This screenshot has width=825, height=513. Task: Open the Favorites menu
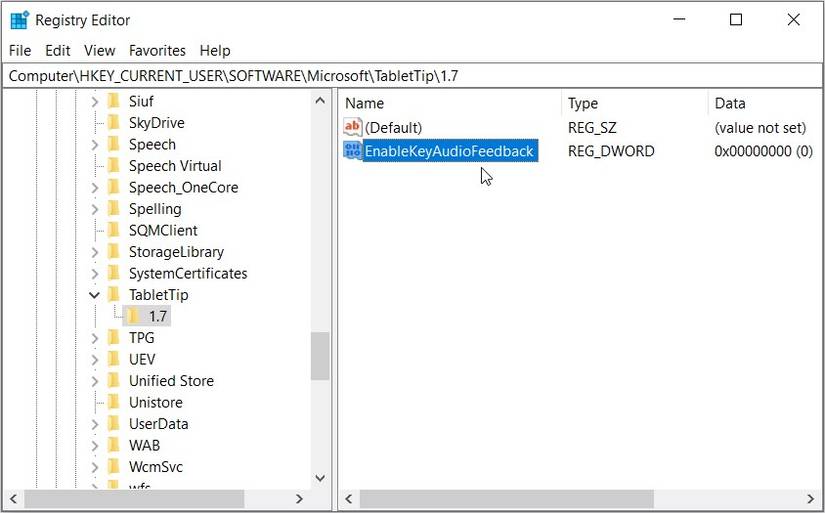[x=157, y=50]
